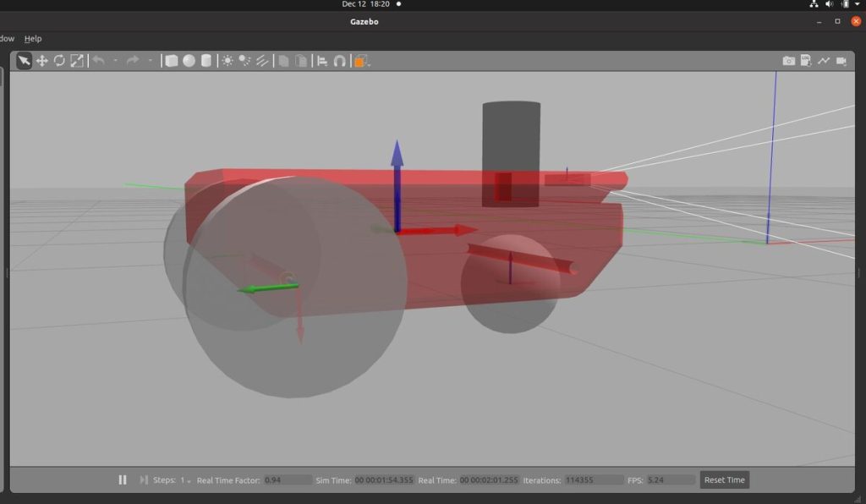Take a screenshot with the camera icon
Viewport: 866px width, 504px height.
click(788, 60)
